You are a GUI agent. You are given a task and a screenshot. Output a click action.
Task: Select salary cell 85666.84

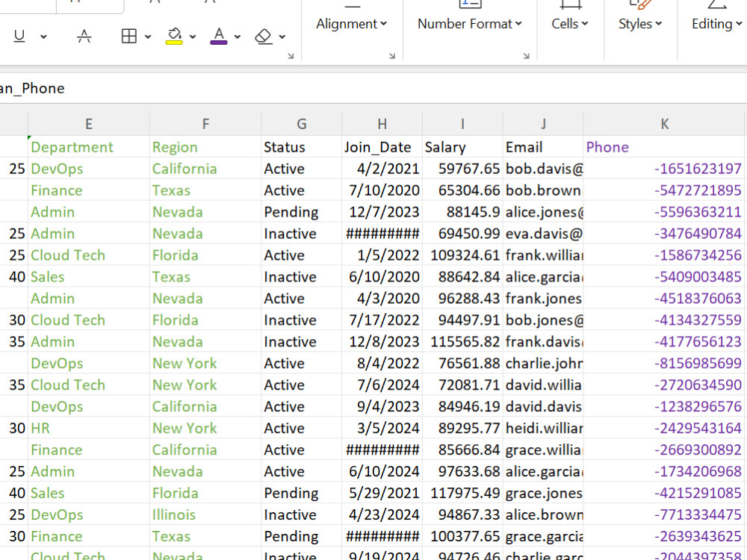[x=462, y=450]
